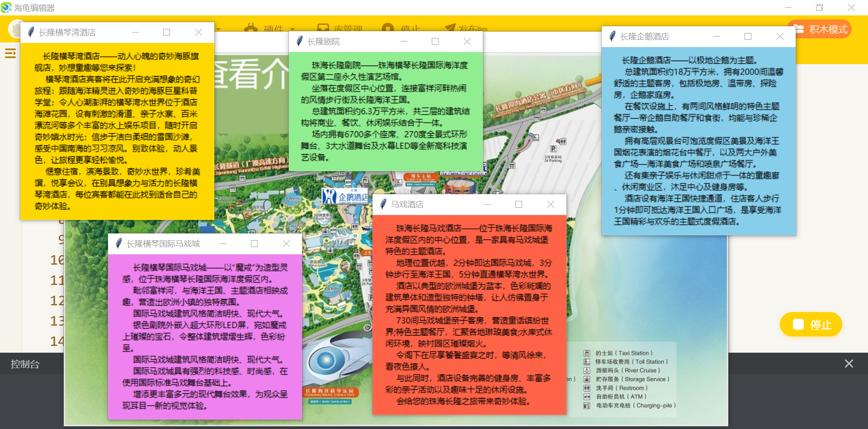The image size is (868, 429).
Task: Click 发布 Beta publish in toolbar
Action: [472, 28]
